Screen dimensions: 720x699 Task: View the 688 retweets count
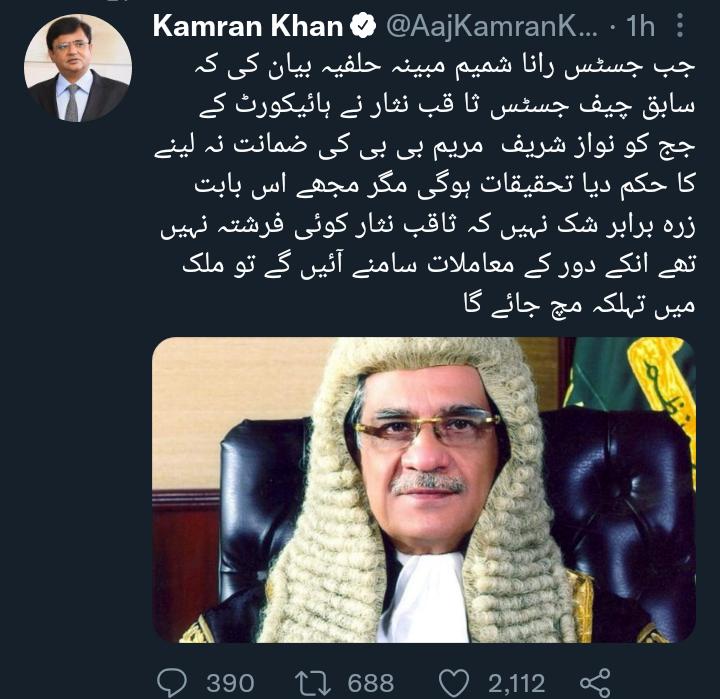click(x=371, y=683)
